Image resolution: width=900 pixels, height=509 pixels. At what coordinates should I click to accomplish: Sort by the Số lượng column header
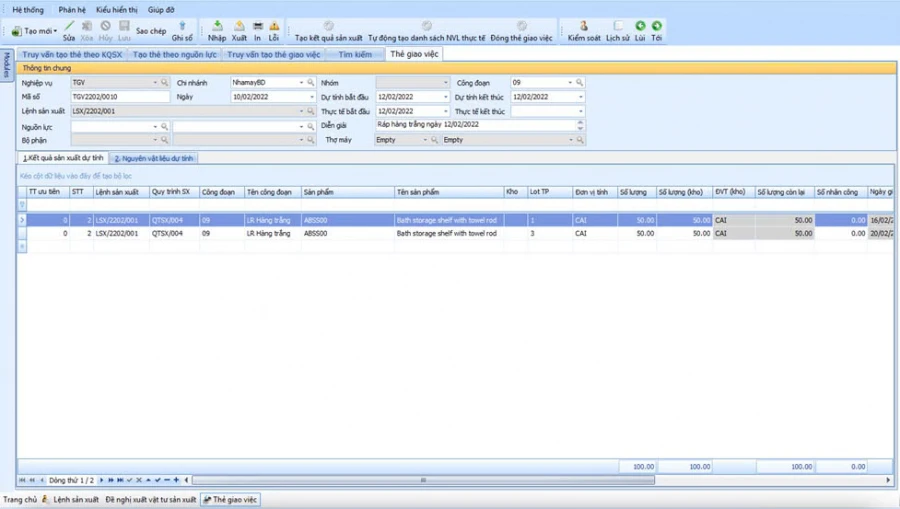637,192
